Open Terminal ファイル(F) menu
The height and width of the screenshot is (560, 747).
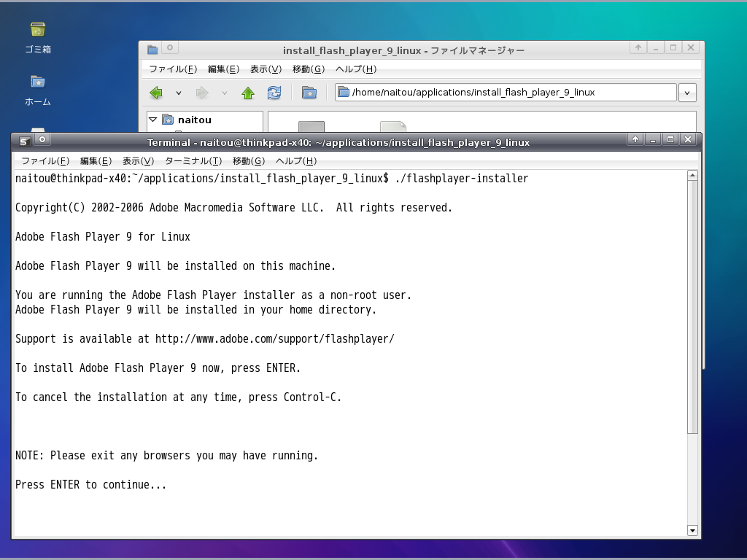click(45, 161)
